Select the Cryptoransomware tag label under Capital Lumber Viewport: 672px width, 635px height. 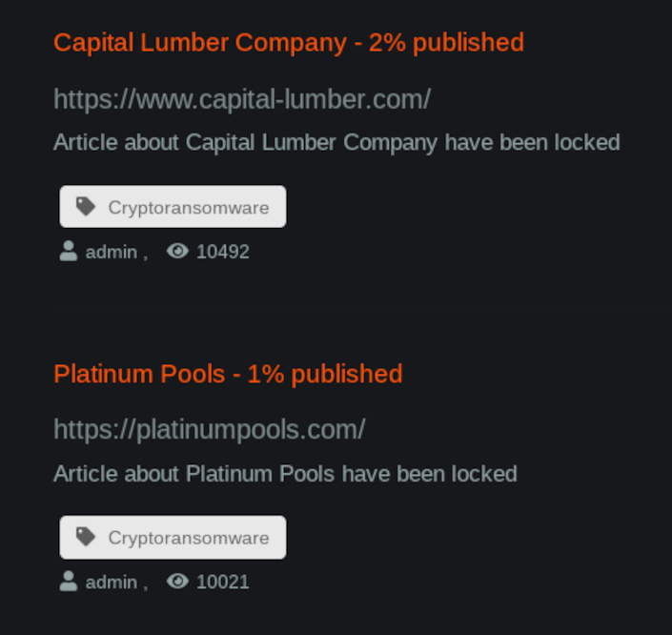coord(188,208)
